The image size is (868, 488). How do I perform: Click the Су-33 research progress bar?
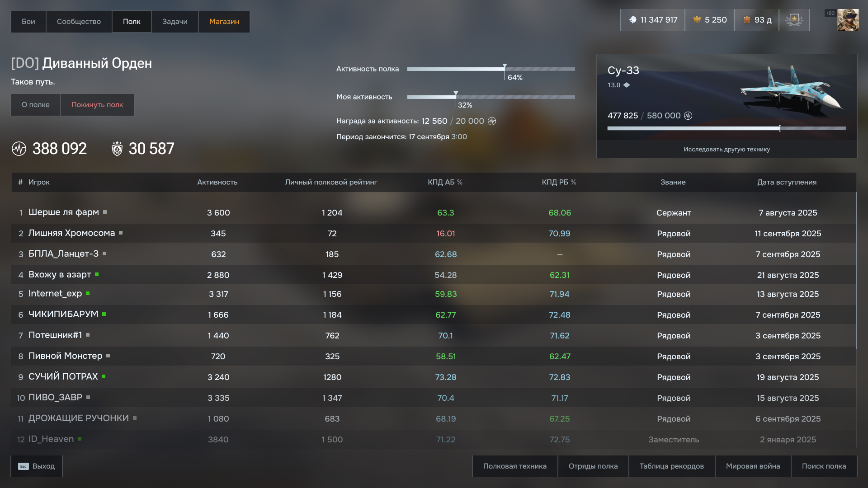726,129
